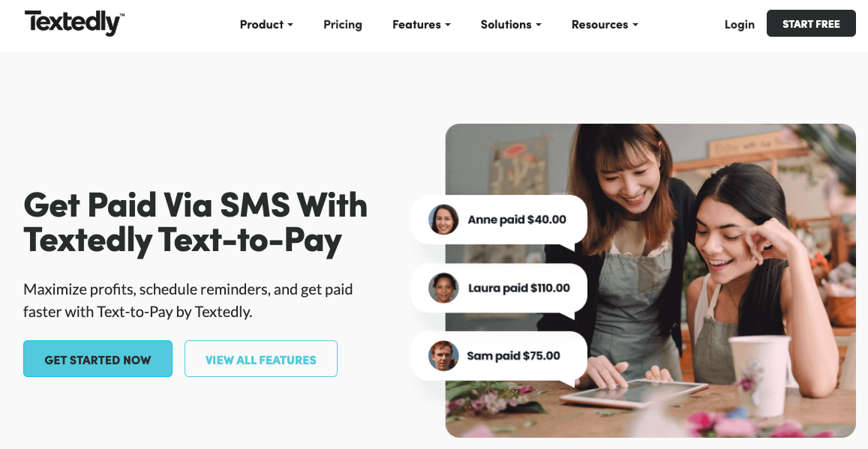
Task: Click the tablet in the hero image
Action: [634, 393]
